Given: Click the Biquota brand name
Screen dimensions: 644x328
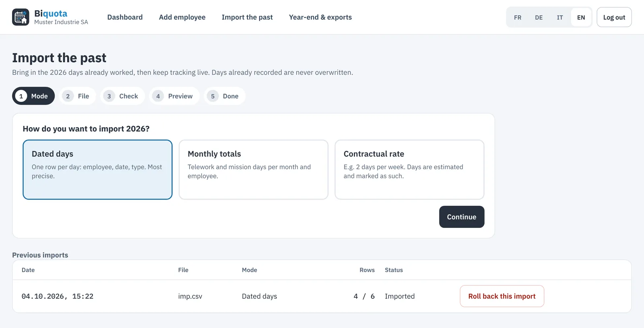Looking at the screenshot, I should 51,14.
